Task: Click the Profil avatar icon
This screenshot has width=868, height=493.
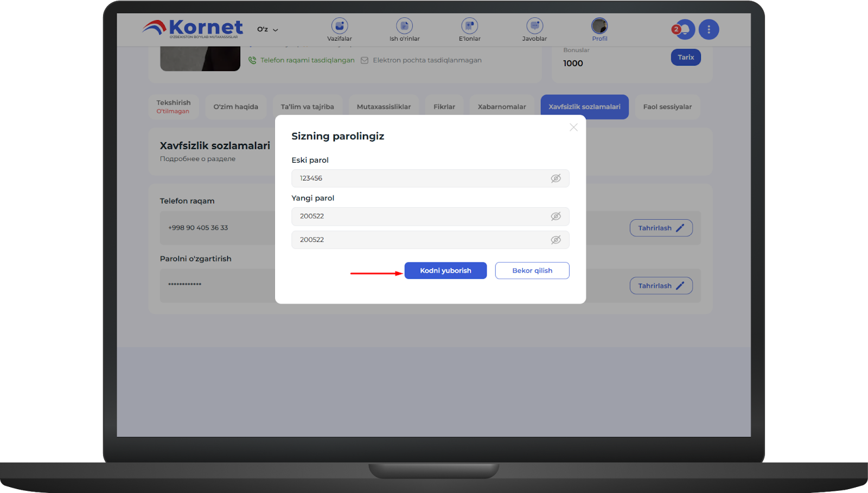Action: 599,26
